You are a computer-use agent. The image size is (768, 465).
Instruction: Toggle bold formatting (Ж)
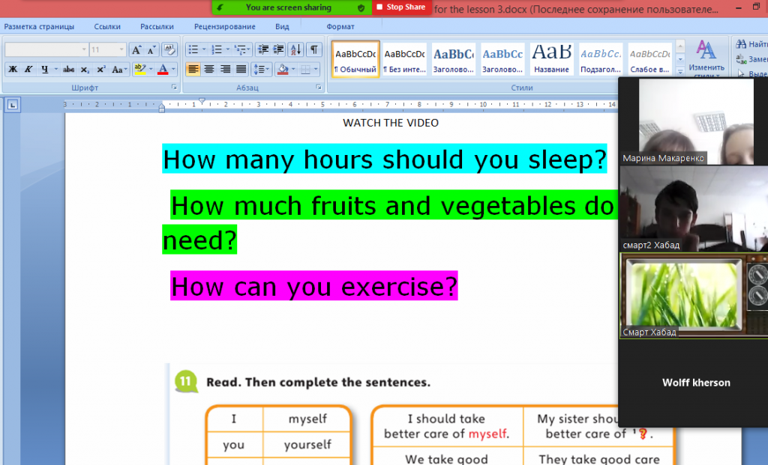(13, 69)
